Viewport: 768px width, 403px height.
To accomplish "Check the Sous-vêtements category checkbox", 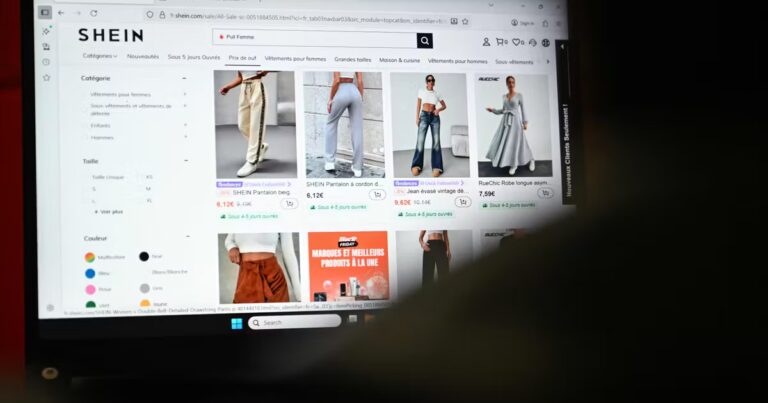I will tap(85, 108).
